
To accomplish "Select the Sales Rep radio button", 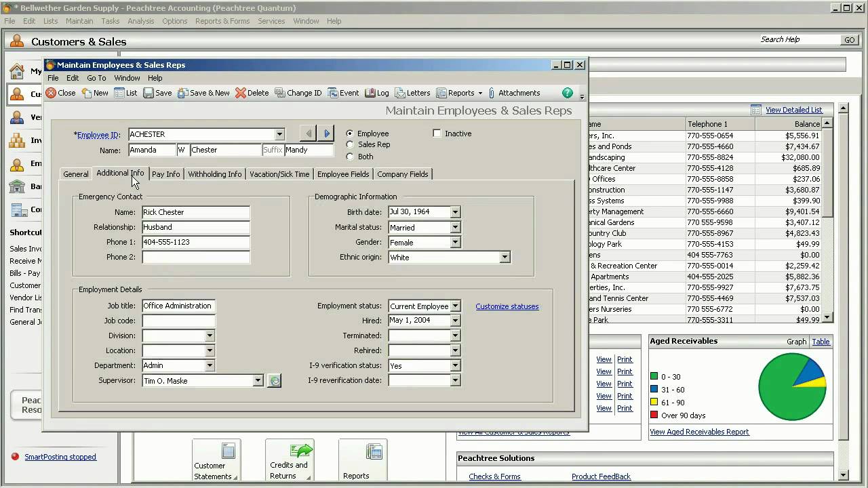I will (350, 144).
